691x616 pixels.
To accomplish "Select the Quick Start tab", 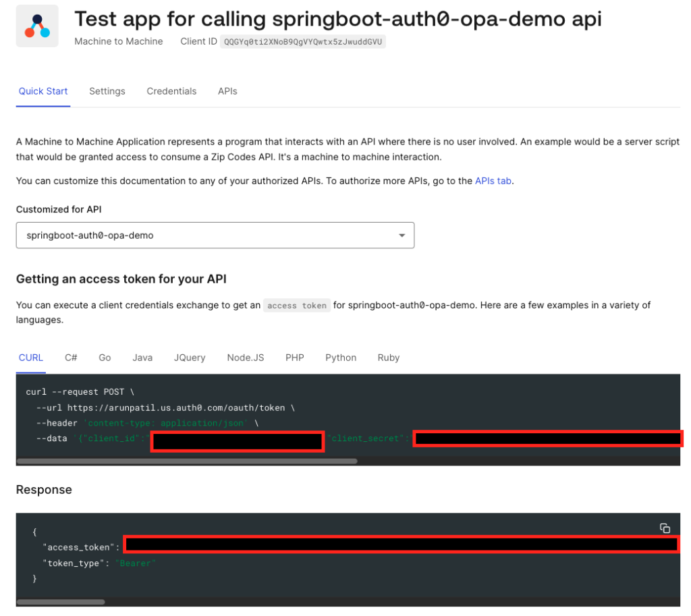I will [43, 91].
